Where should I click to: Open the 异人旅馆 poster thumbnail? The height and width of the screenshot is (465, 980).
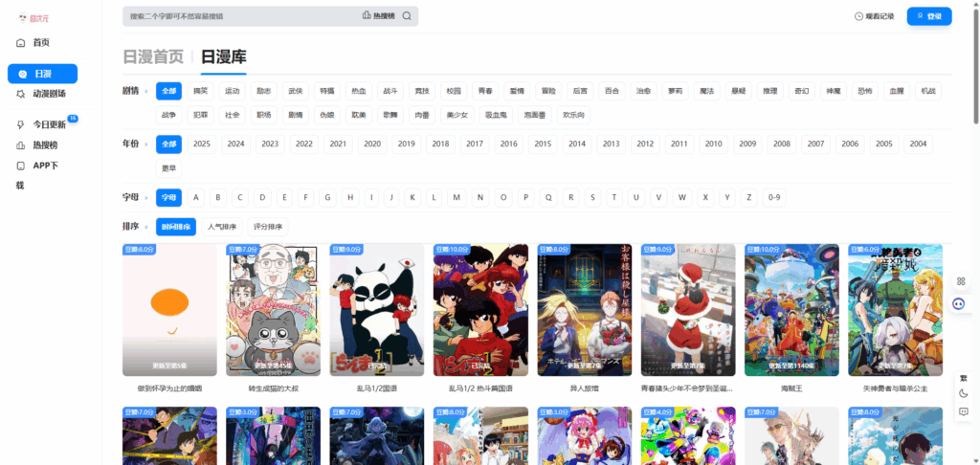pyautogui.click(x=585, y=310)
